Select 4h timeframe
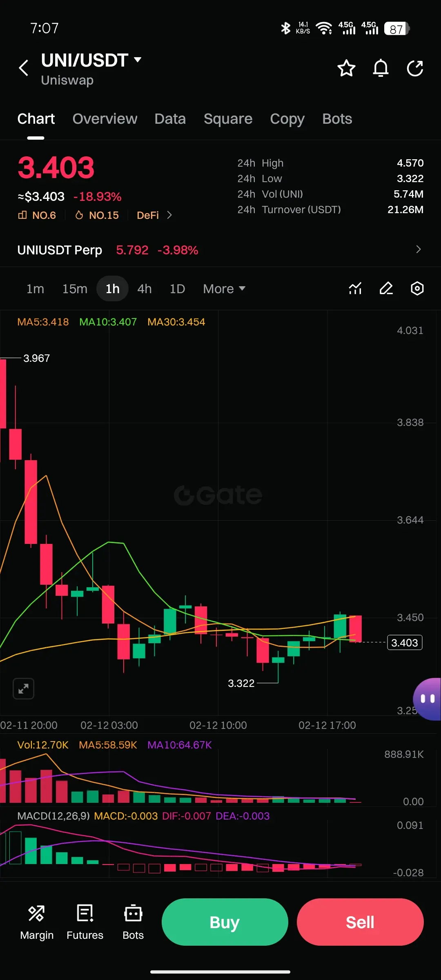The height and width of the screenshot is (980, 441). coord(145,289)
